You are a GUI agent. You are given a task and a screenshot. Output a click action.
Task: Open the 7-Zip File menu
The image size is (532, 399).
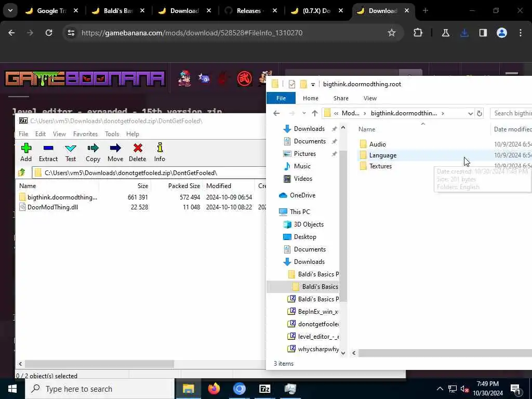tap(23, 134)
